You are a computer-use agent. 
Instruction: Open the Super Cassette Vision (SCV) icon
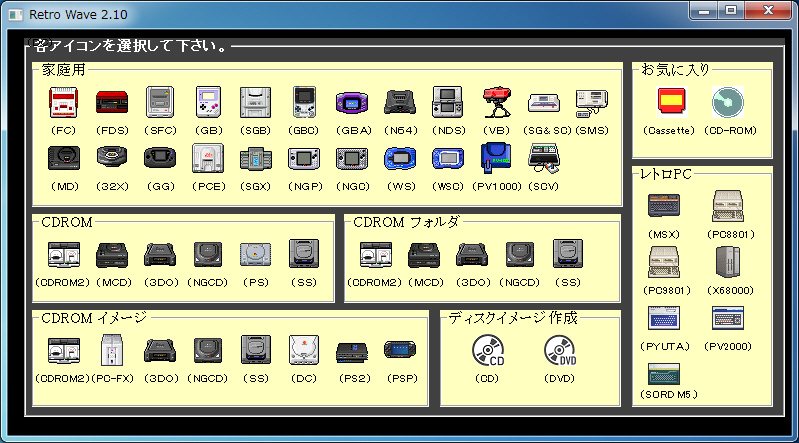[x=544, y=158]
